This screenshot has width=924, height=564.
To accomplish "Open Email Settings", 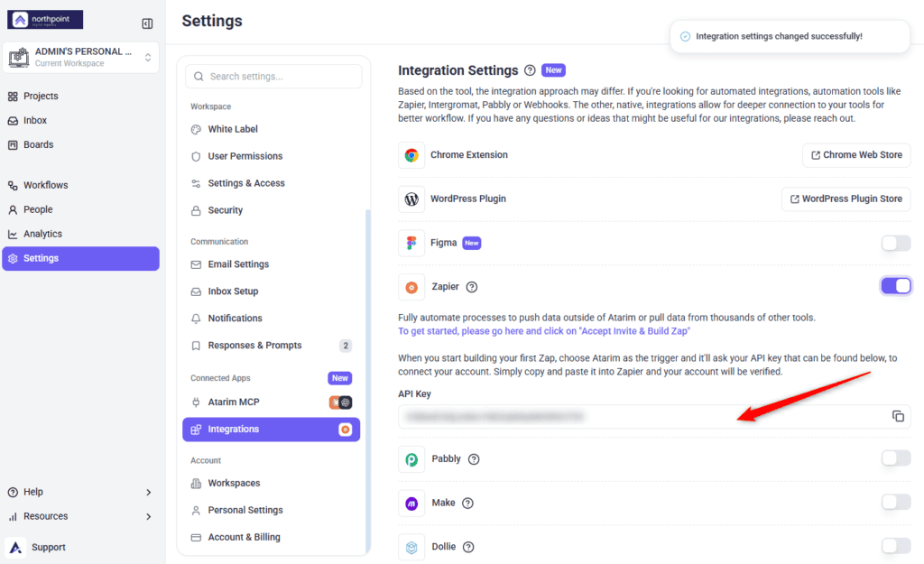I will (271, 264).
